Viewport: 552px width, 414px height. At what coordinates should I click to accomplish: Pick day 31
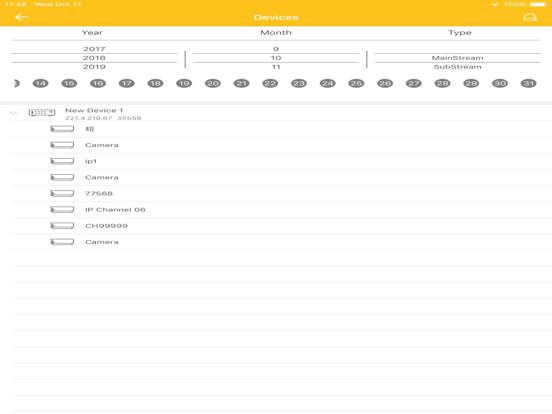tap(528, 83)
